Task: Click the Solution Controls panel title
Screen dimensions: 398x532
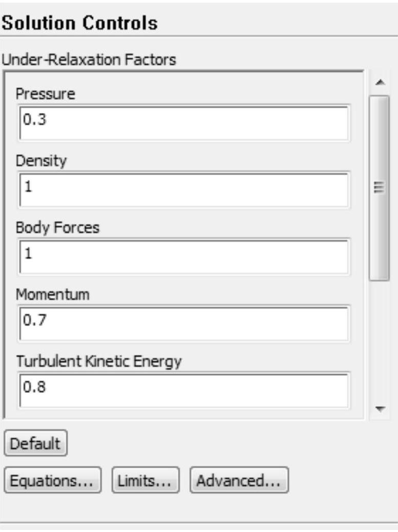Action: (x=79, y=23)
